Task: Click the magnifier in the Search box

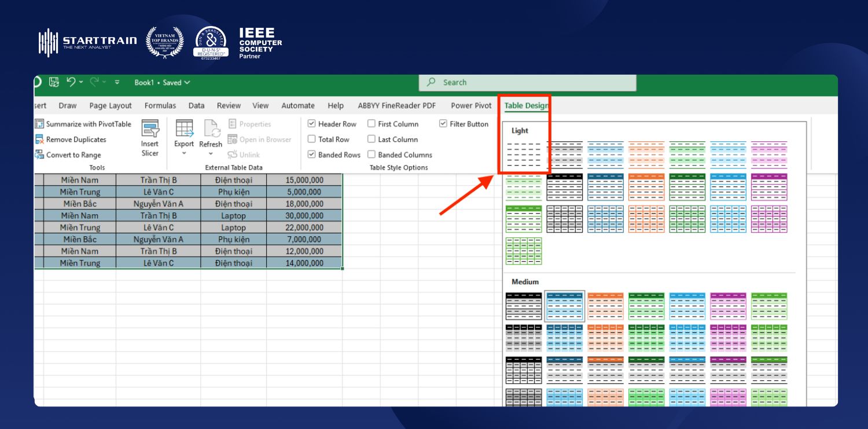Action: [431, 82]
